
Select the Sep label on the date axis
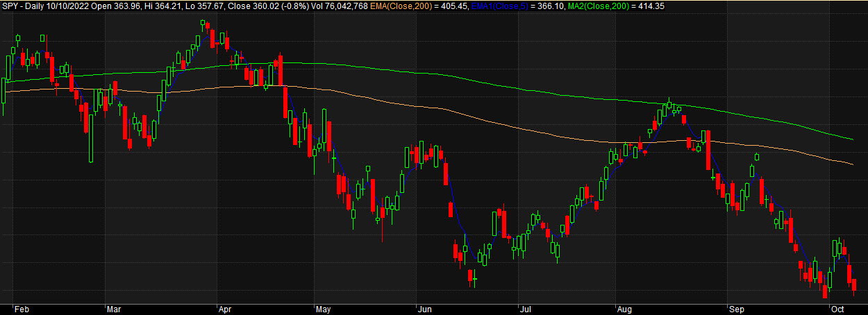[737, 309]
